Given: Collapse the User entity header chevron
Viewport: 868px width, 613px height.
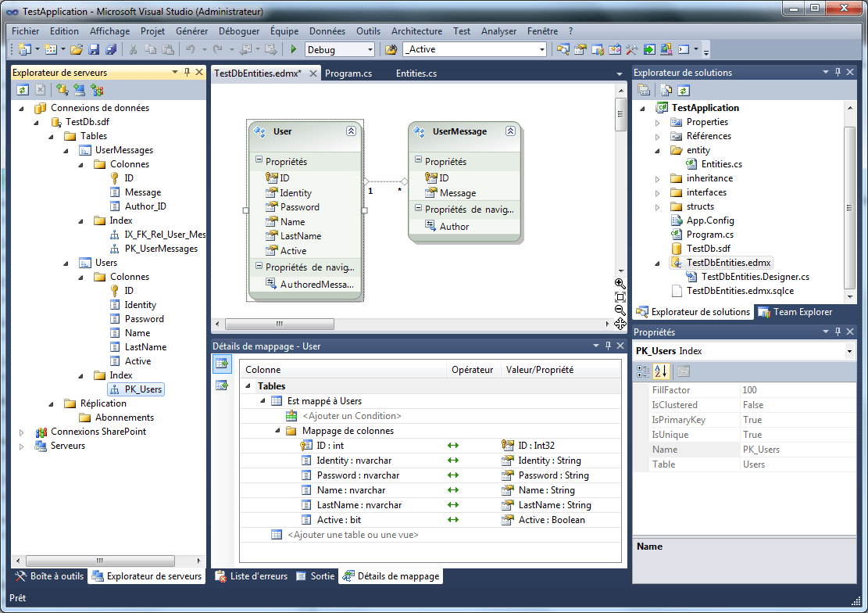Looking at the screenshot, I should point(353,131).
